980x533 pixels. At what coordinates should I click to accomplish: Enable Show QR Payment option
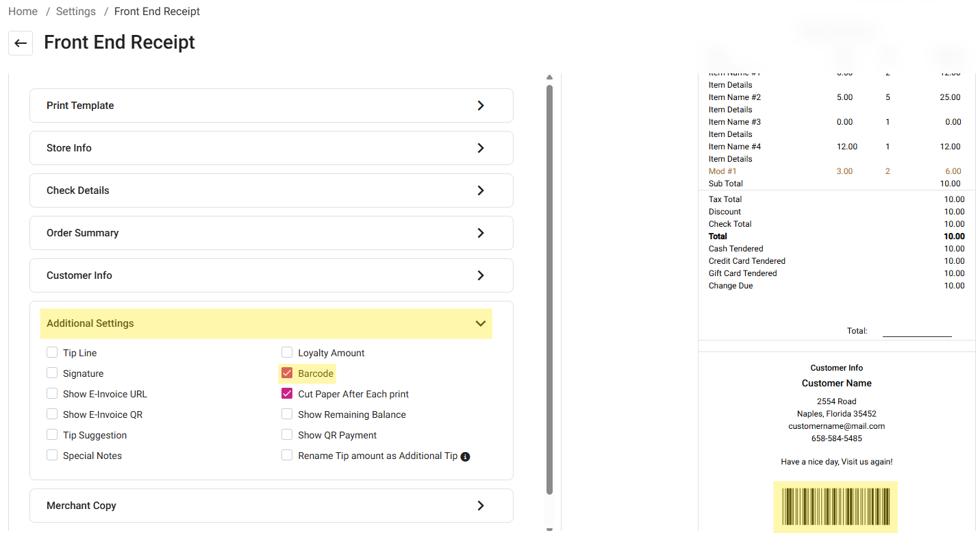287,435
